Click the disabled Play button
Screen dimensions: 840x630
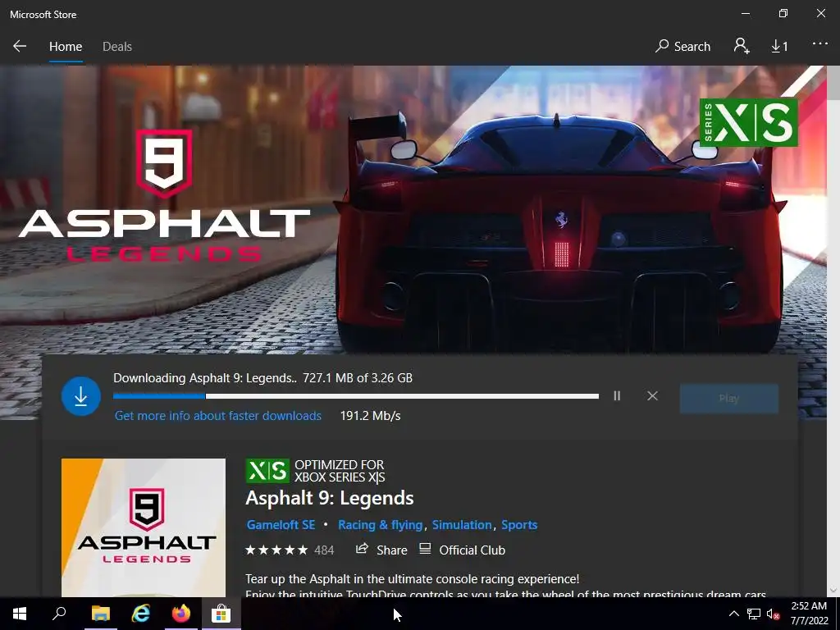[x=728, y=398]
